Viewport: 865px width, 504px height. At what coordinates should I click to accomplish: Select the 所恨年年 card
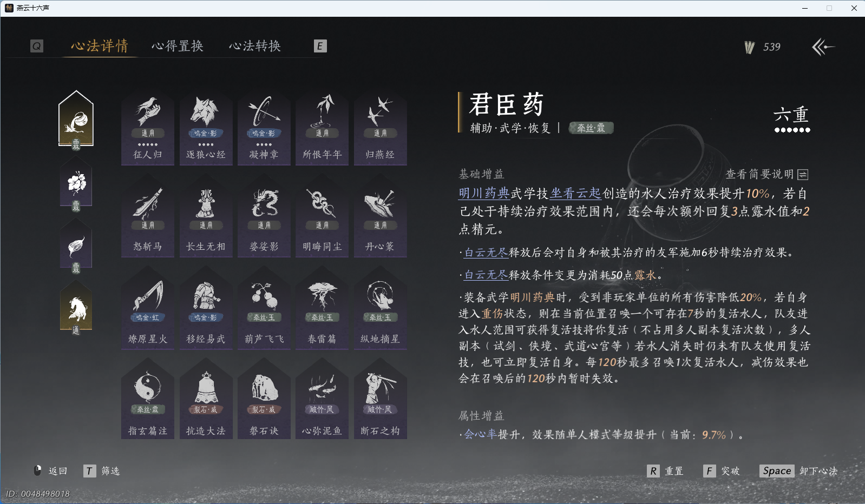(x=322, y=128)
